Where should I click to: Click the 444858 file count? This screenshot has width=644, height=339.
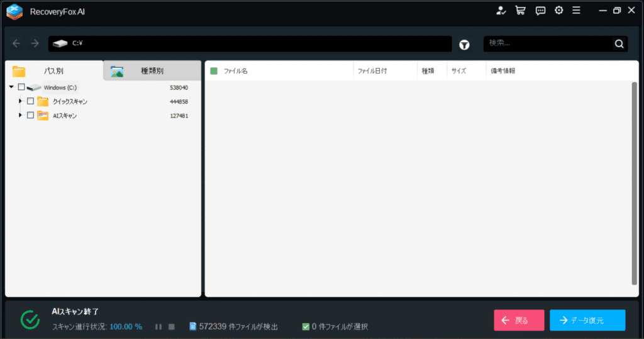(x=179, y=101)
